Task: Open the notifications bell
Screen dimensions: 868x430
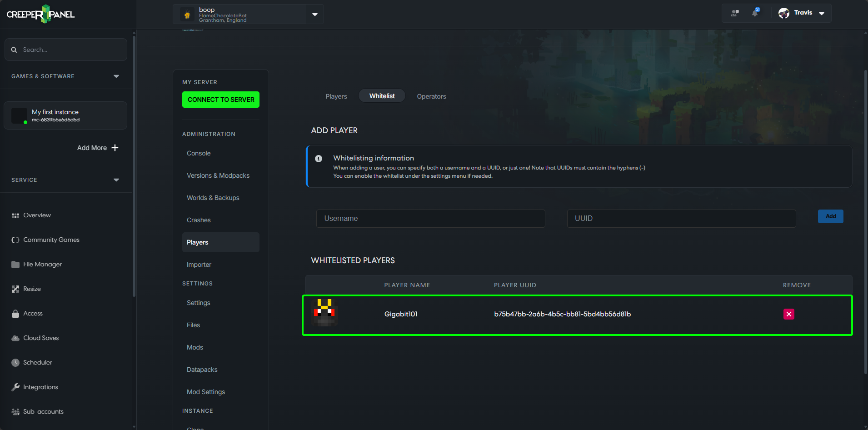Action: point(755,13)
